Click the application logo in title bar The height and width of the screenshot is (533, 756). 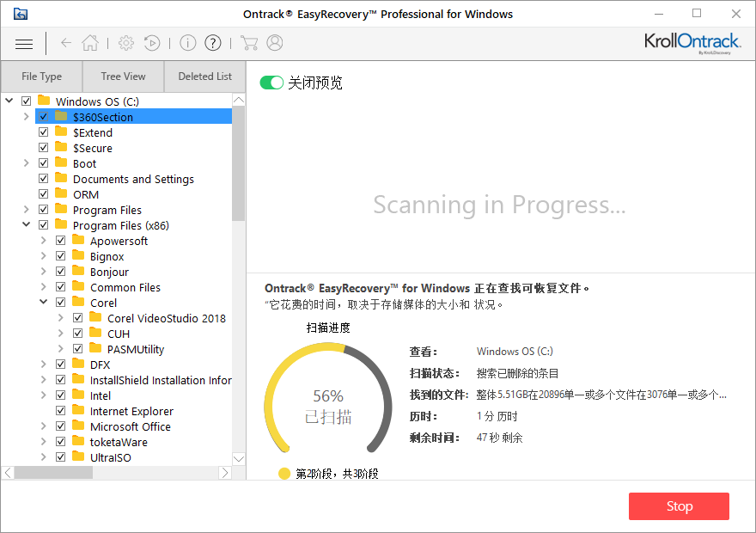point(21,14)
